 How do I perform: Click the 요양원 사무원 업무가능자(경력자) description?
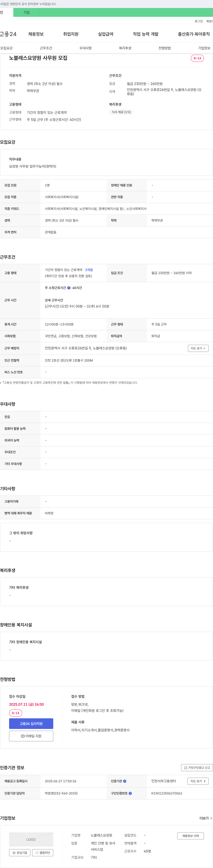(33, 167)
